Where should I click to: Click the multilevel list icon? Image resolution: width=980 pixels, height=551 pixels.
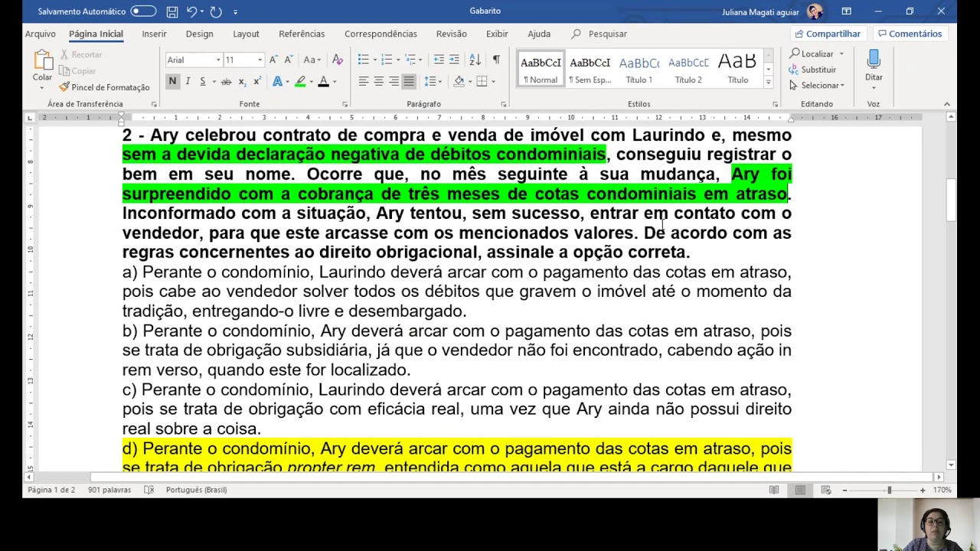[x=410, y=60]
